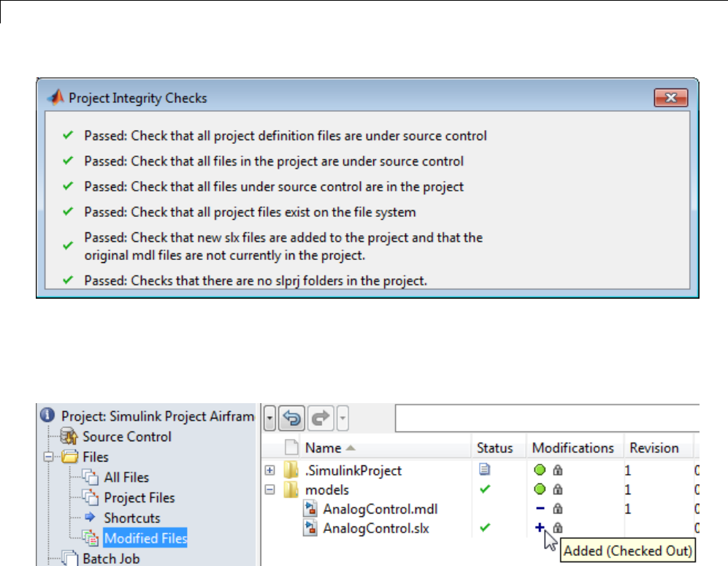Click the redo forward arrow button
This screenshot has width=728, height=566.
click(x=321, y=418)
